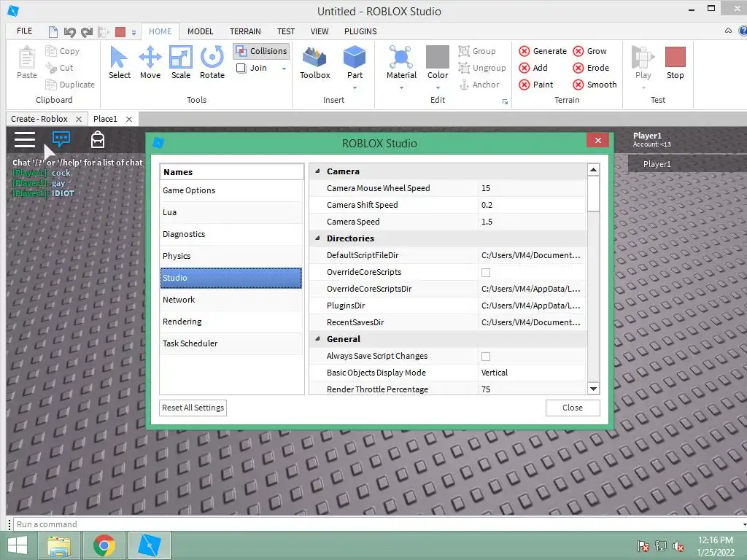This screenshot has height=560, width=747.
Task: Click Reset All Settings button
Action: click(x=193, y=408)
